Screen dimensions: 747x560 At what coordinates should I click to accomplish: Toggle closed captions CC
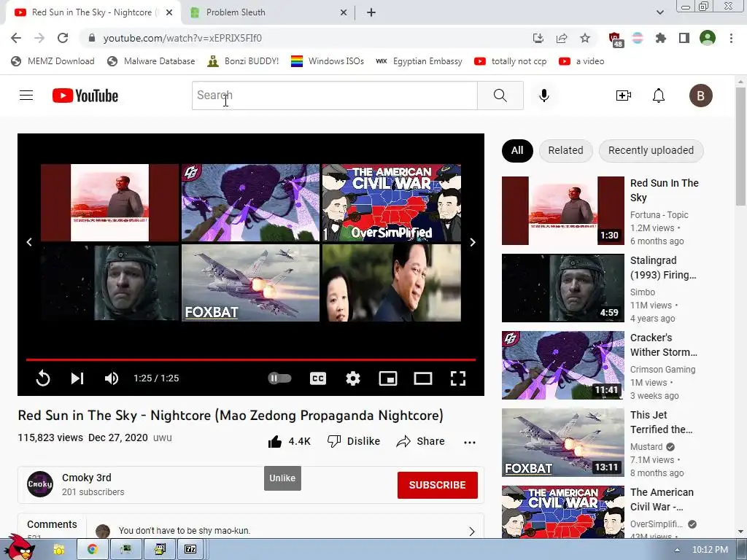pyautogui.click(x=318, y=378)
